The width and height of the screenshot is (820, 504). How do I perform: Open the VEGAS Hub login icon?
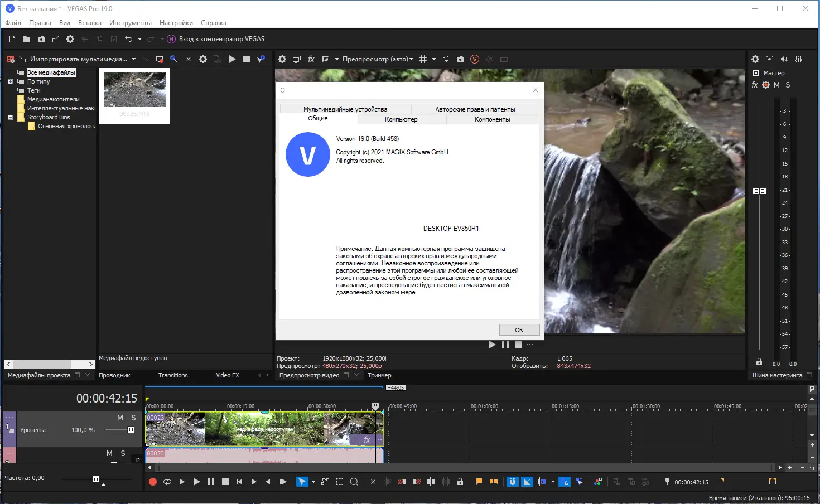(x=171, y=39)
